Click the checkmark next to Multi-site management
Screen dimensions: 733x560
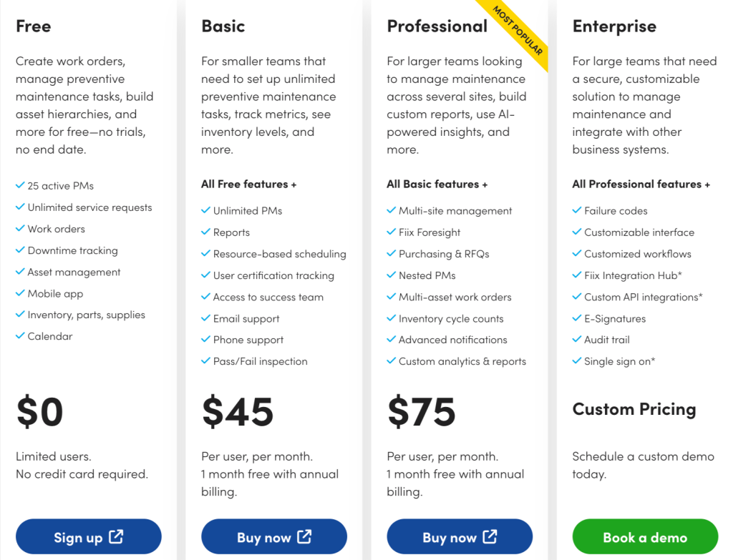[x=391, y=211]
